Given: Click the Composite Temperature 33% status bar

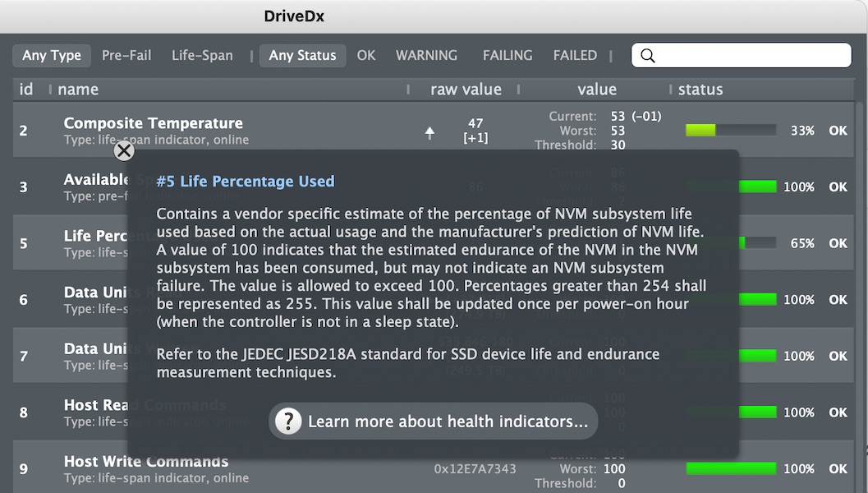Looking at the screenshot, I should 731,130.
